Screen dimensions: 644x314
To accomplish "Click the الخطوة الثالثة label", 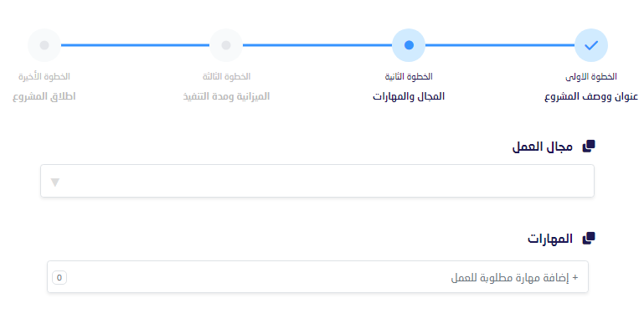I will [226, 77].
